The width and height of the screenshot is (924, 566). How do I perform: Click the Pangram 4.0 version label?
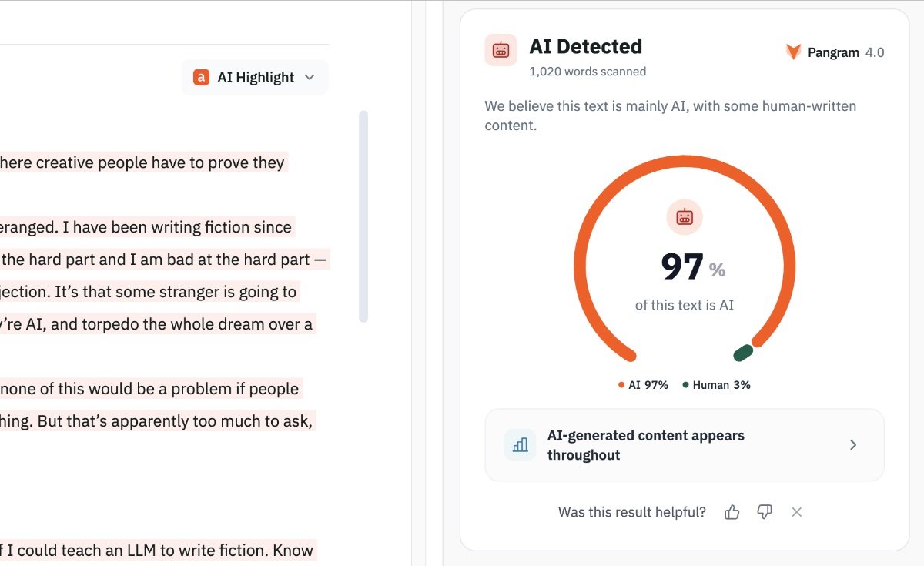click(x=875, y=52)
